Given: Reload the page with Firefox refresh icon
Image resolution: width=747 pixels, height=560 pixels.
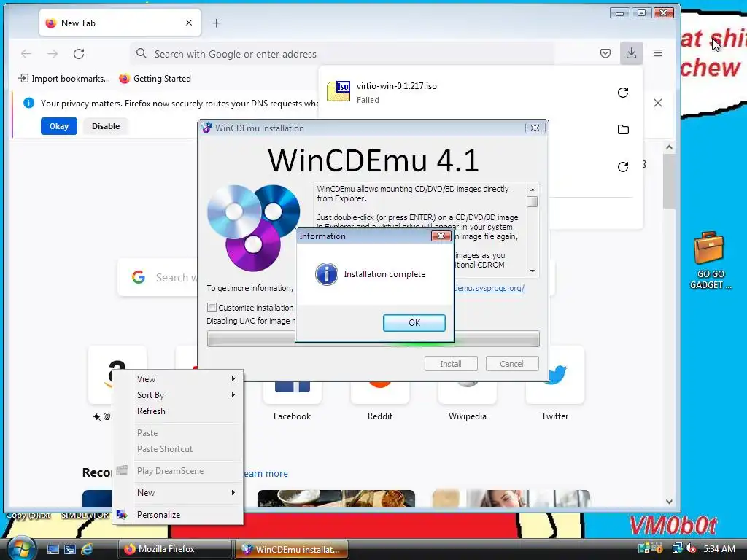Looking at the screenshot, I should pos(79,54).
